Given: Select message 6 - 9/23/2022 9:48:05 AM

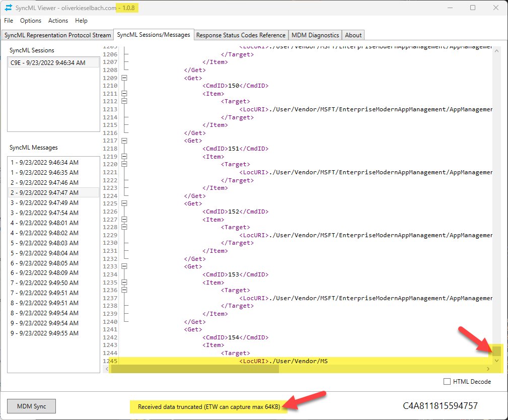Looking at the screenshot, I should pyautogui.click(x=53, y=263).
